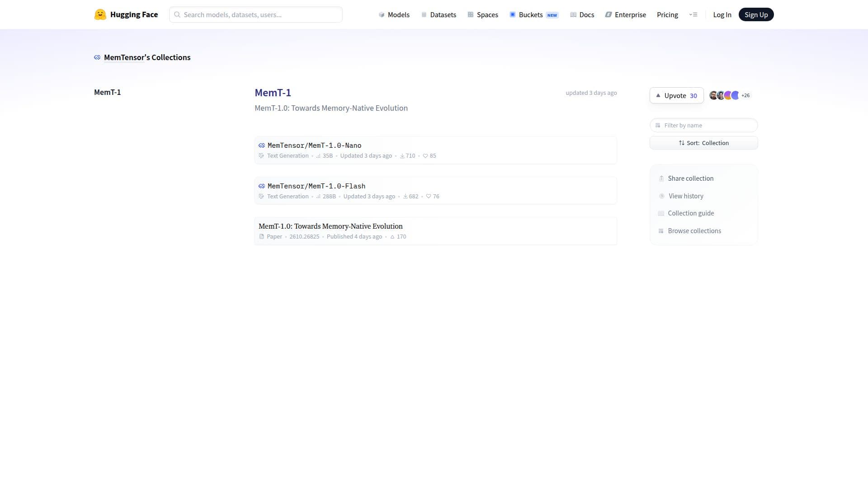Click the 'updated 3 days ago' text
868x488 pixels.
pos(591,93)
